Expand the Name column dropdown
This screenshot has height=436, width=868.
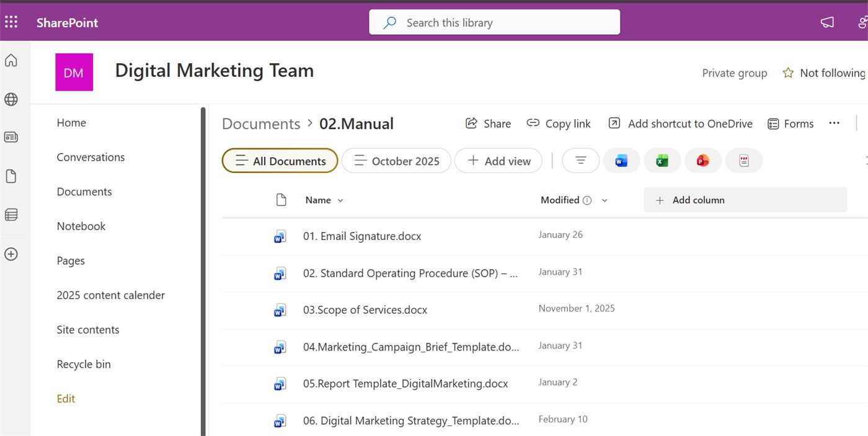tap(340, 200)
